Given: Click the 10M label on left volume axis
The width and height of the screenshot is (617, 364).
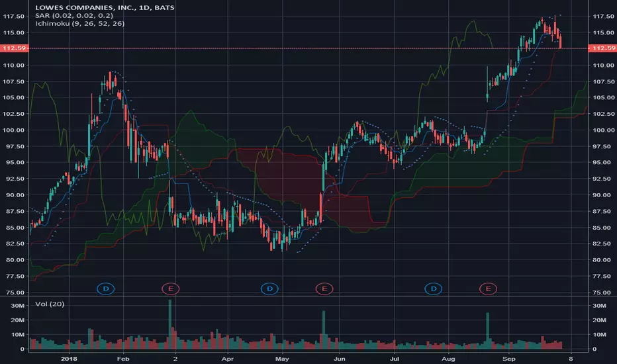Looking at the screenshot, I should pos(18,334).
